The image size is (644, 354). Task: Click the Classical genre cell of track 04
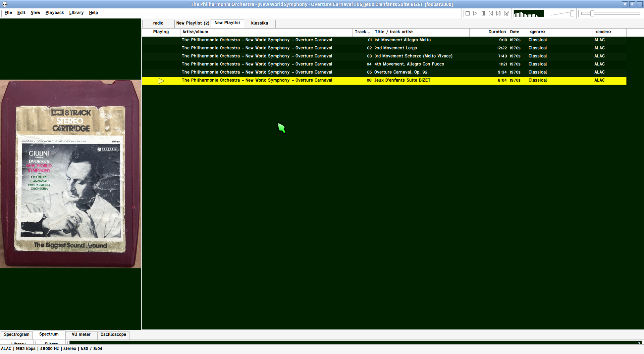tap(538, 64)
